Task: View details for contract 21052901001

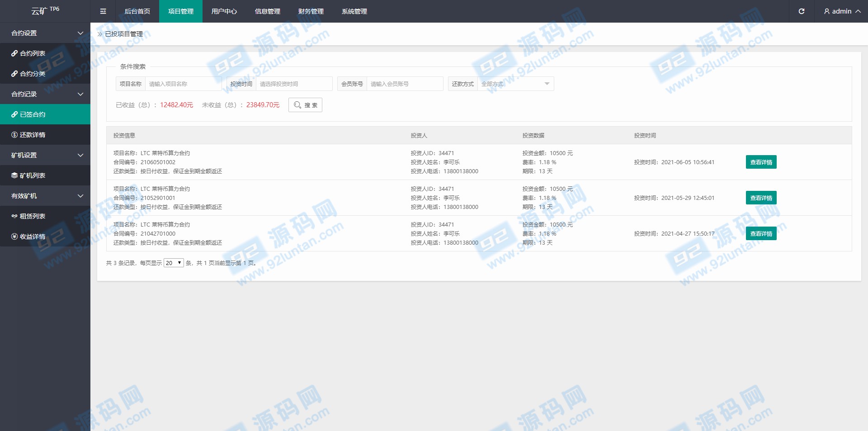Action: (x=761, y=198)
